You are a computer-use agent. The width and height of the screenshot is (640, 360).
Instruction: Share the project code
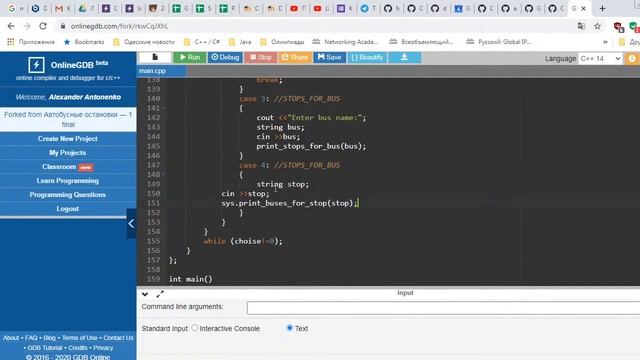pyautogui.click(x=295, y=57)
